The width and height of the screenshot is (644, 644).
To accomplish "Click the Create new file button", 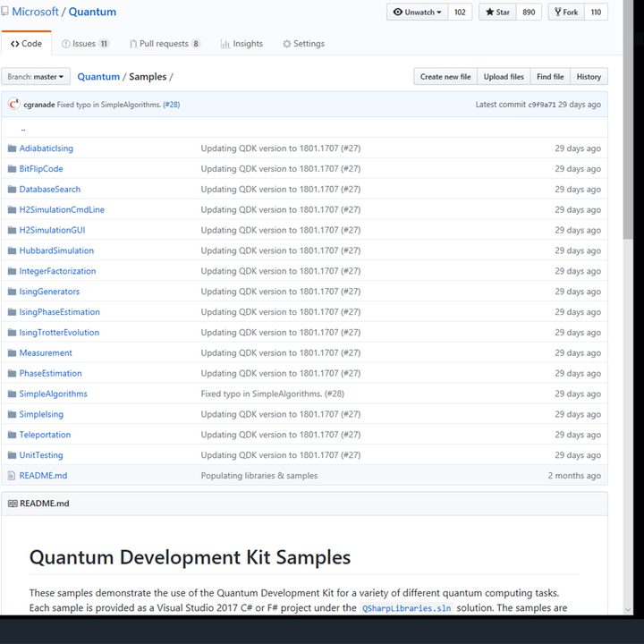I will (445, 77).
